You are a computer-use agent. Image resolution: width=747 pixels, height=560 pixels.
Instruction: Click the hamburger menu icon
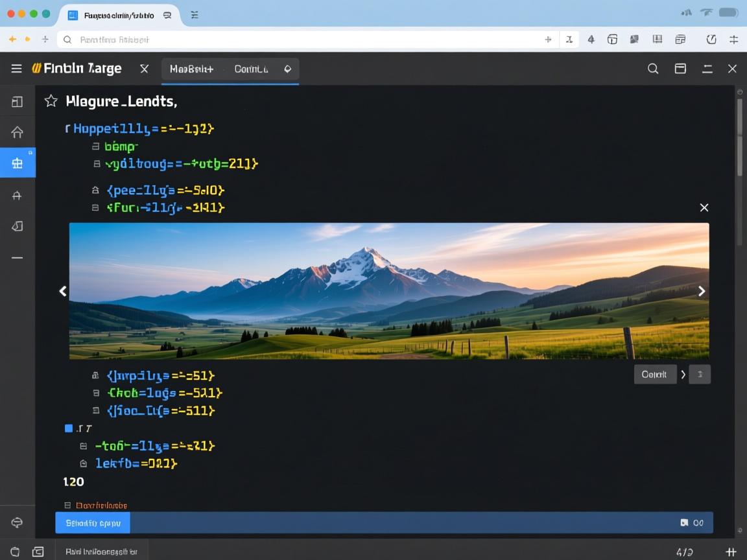click(x=17, y=69)
